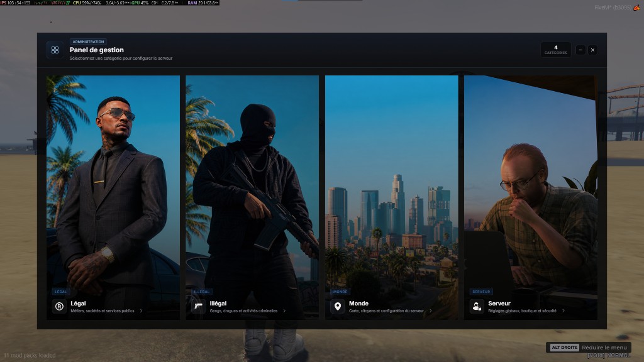Click the user settings icon of Serveur

coord(477,306)
